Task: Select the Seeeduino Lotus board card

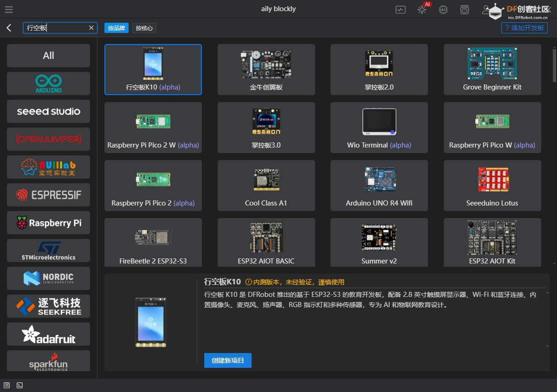Action: click(x=492, y=186)
